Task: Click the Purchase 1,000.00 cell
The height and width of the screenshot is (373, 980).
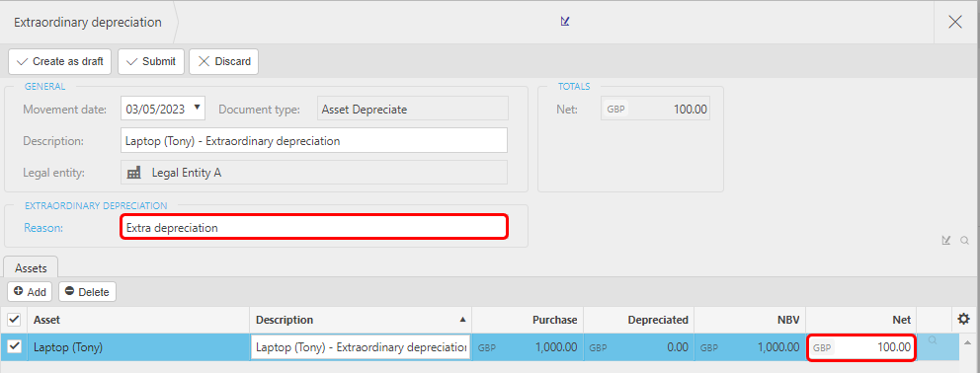Action: [x=528, y=346]
